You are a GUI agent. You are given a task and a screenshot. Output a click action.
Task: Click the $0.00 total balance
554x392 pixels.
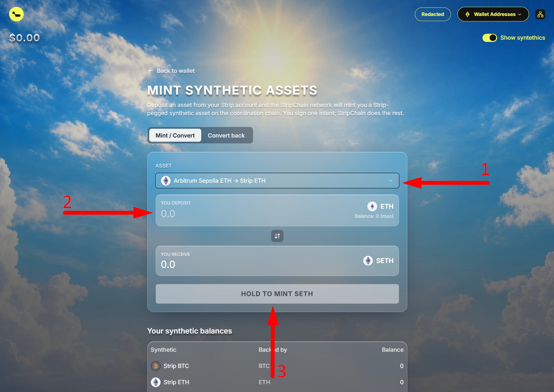(x=24, y=38)
